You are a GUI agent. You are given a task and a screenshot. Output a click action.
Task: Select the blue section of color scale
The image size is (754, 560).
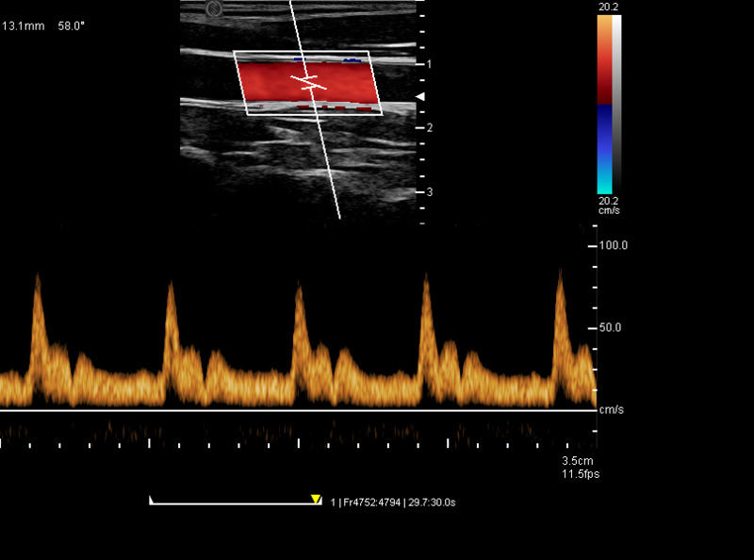click(603, 132)
